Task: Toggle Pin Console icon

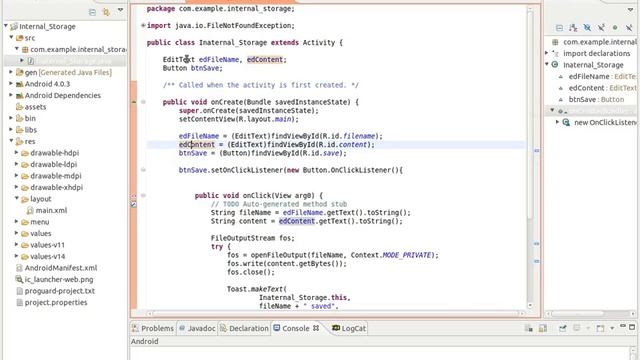Action: [x=562, y=328]
